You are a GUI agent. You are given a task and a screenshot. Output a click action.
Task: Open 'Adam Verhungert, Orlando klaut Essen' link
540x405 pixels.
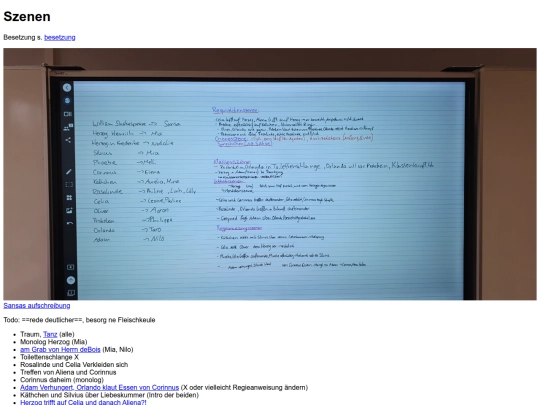pyautogui.click(x=100, y=387)
